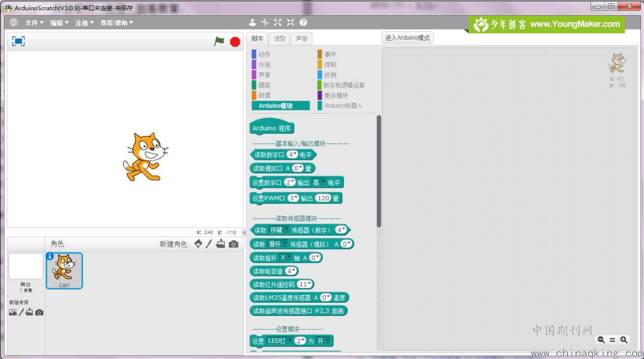The width and height of the screenshot is (644, 359).
Task: Take new sprite photo with camera
Action: pyautogui.click(x=234, y=244)
